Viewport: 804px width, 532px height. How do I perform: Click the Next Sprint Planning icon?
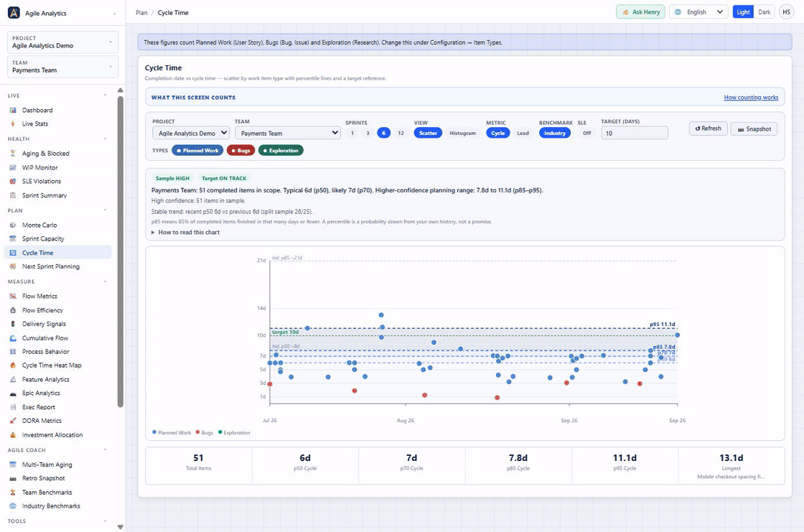coord(13,266)
